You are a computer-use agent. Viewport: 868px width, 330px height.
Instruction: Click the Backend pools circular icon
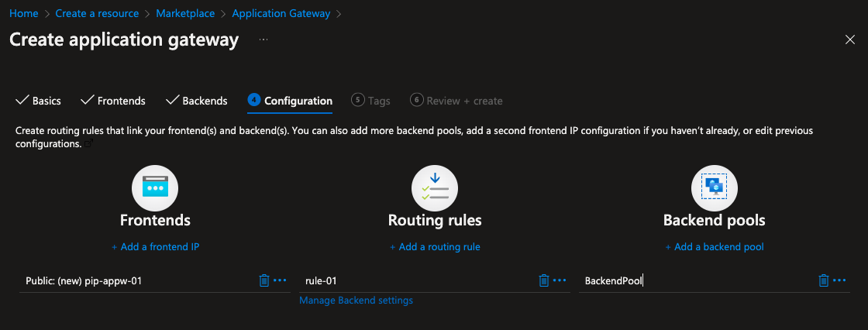pos(714,188)
